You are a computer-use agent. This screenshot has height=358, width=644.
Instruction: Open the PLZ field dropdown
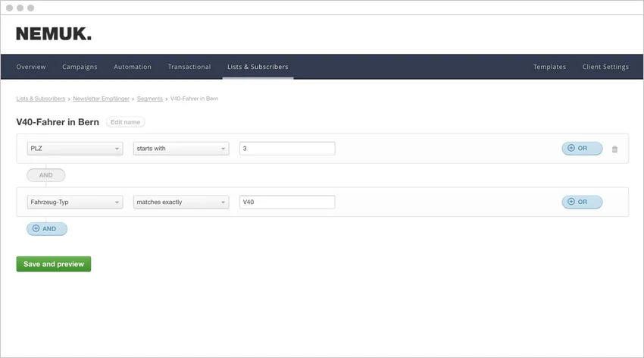(x=75, y=149)
